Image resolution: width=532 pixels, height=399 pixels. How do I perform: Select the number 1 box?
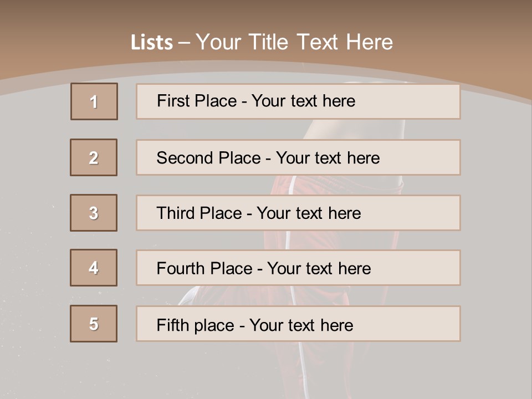click(x=94, y=101)
